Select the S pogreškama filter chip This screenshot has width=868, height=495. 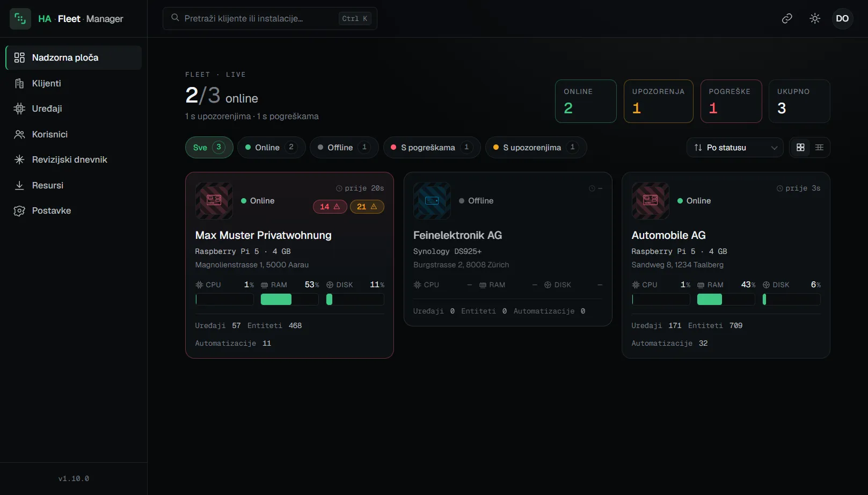tap(432, 148)
